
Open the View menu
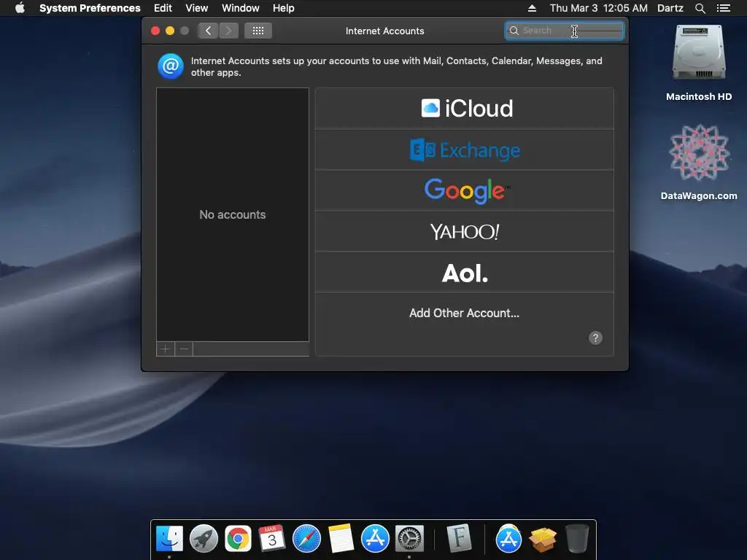(x=197, y=8)
